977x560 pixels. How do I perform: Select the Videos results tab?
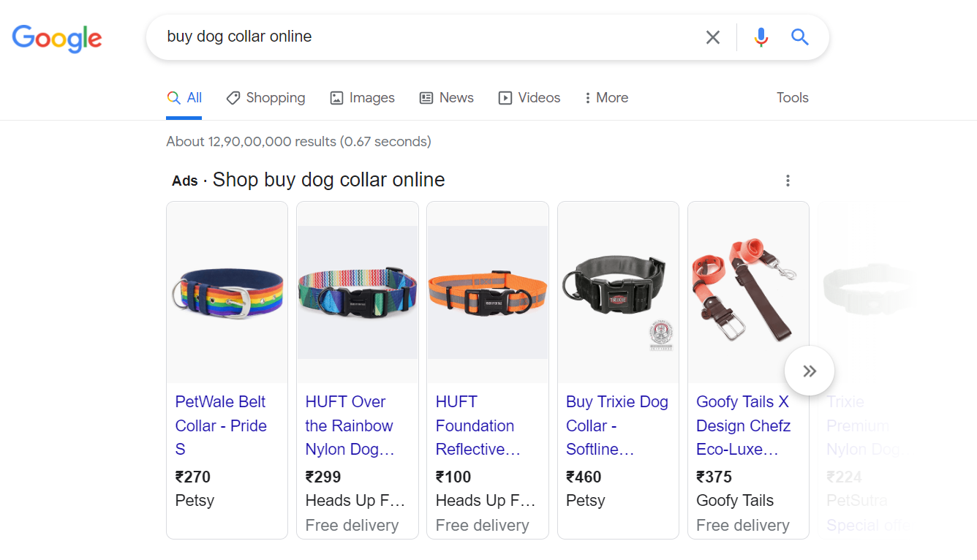click(529, 98)
